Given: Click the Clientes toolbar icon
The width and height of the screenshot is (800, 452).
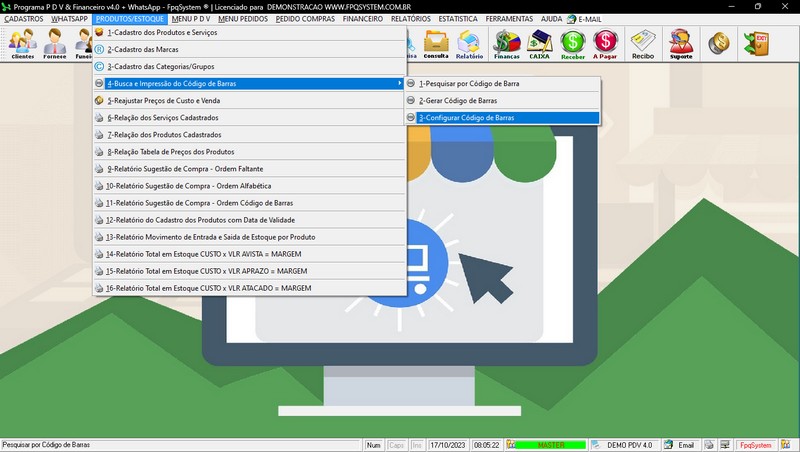Looking at the screenshot, I should point(22,44).
